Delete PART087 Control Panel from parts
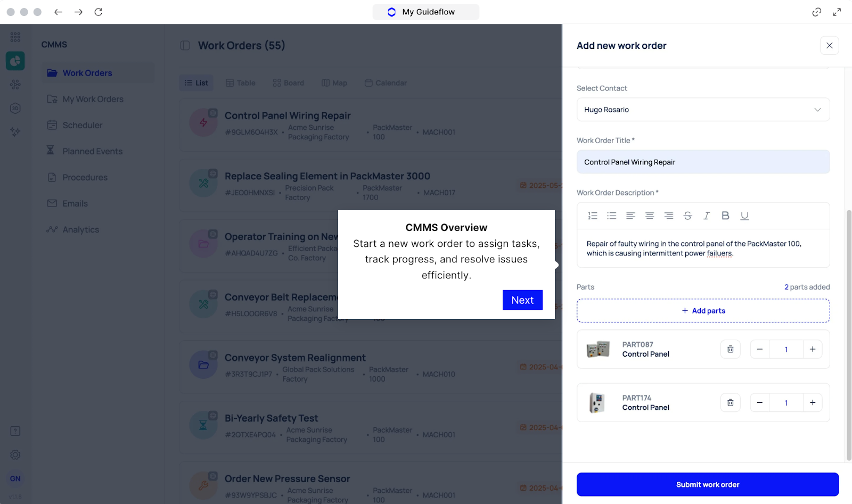The image size is (852, 504). point(731,349)
